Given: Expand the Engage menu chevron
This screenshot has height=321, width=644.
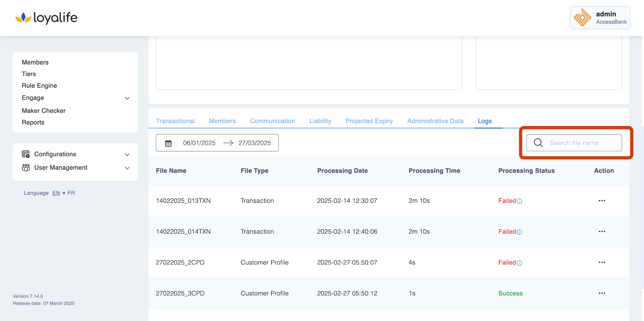Looking at the screenshot, I should point(127,98).
